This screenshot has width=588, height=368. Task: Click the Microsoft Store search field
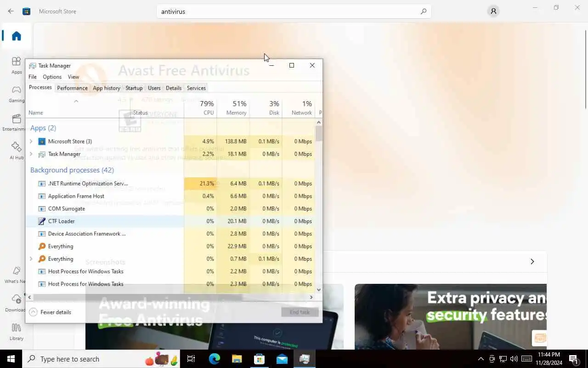tap(294, 11)
